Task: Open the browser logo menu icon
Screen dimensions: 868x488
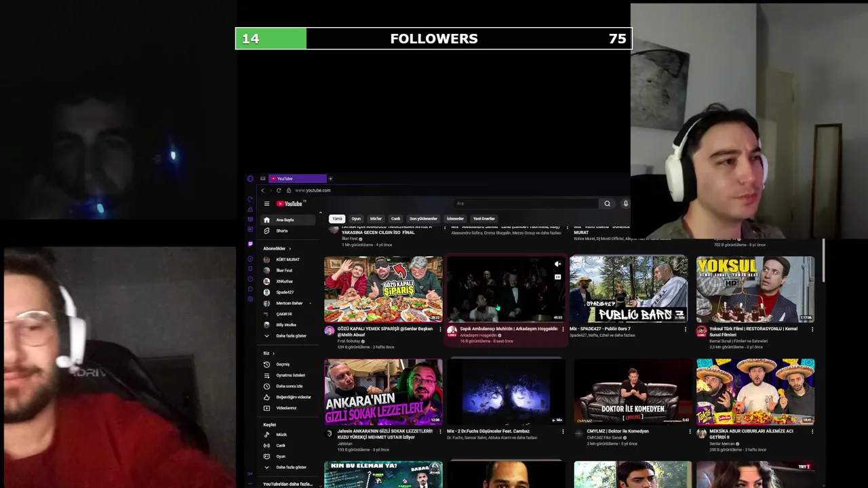Action: [250, 178]
